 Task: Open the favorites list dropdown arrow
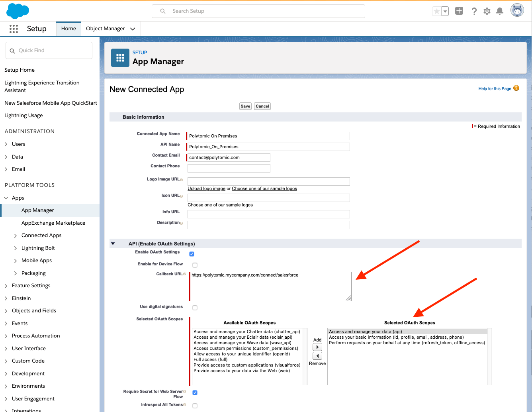pos(445,11)
